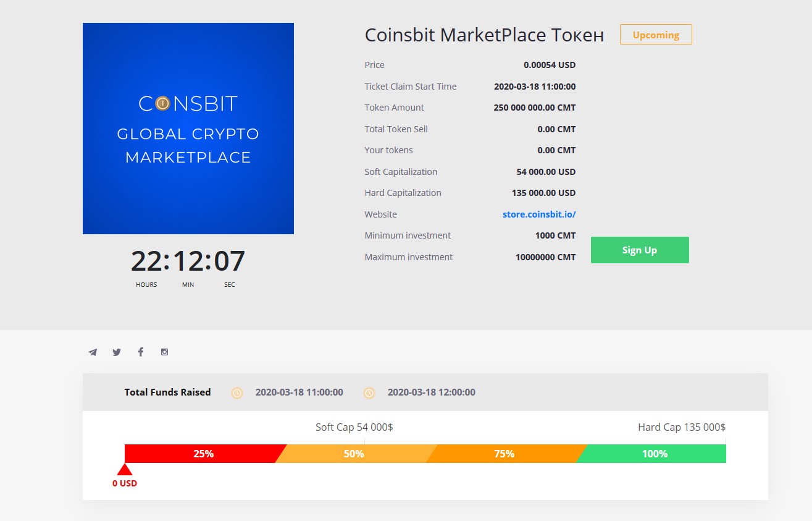
Task: Click the clock icon beside start time 11:00:00
Action: coord(237,392)
